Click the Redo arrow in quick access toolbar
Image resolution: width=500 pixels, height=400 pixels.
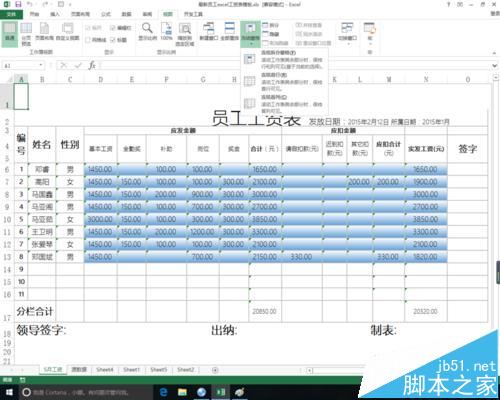45,4
